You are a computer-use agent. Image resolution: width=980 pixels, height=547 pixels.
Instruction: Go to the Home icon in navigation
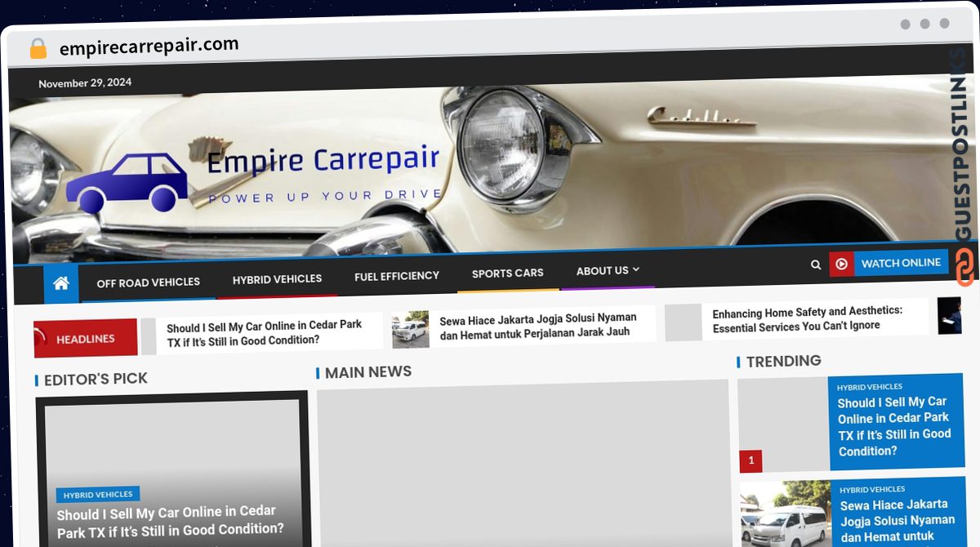[61, 284]
